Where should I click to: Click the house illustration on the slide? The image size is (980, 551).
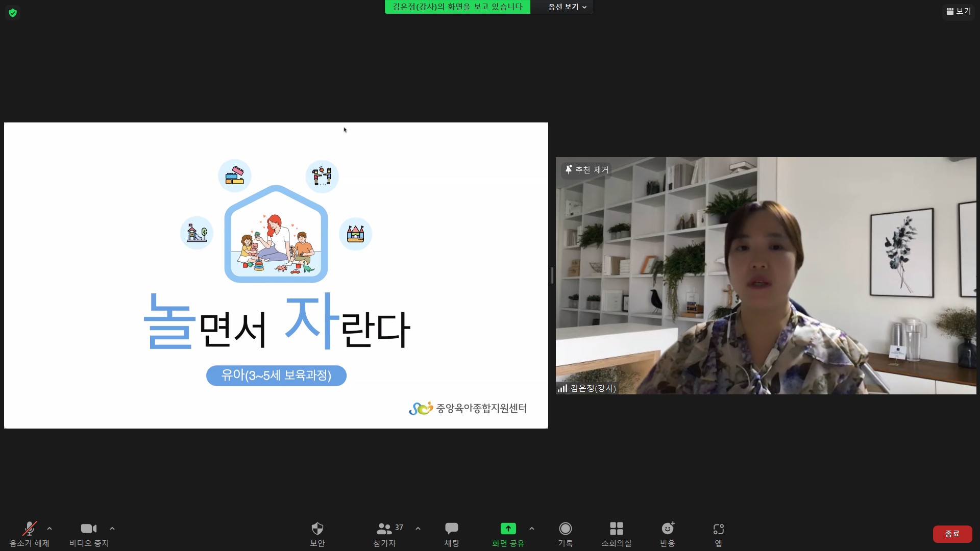point(276,234)
